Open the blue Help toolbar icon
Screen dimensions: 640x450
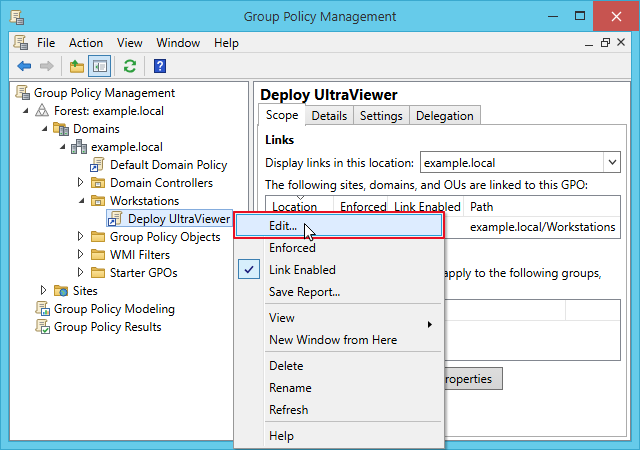(160, 66)
